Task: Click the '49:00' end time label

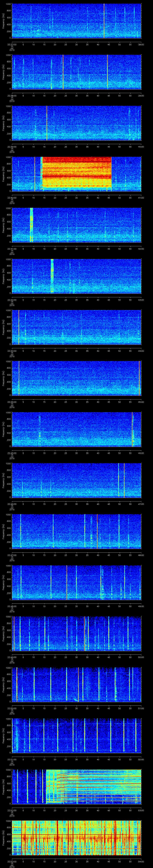Action: (x=141, y=606)
